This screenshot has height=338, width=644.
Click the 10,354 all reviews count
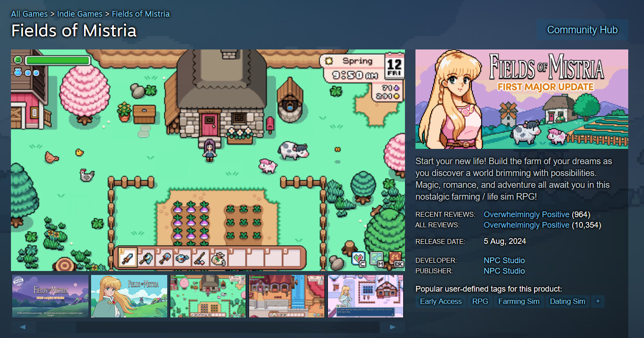pyautogui.click(x=587, y=225)
